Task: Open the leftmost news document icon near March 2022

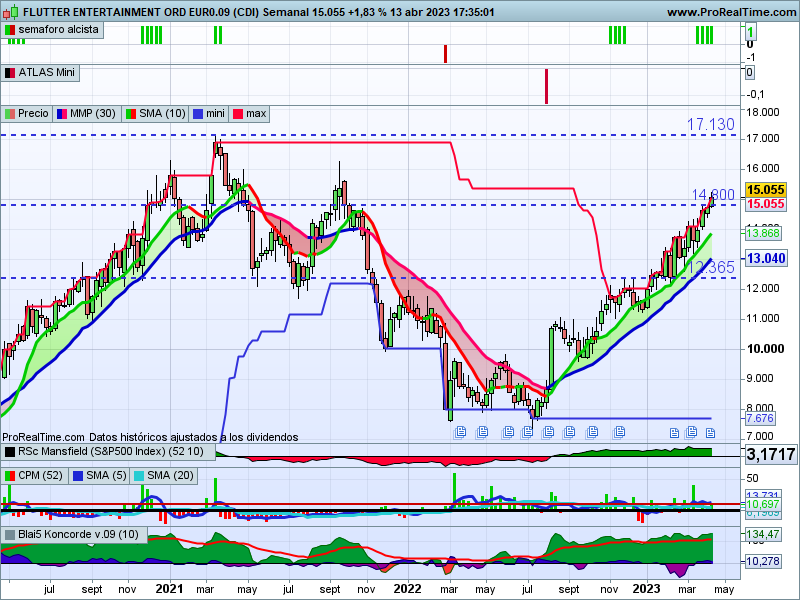Action: (x=460, y=433)
